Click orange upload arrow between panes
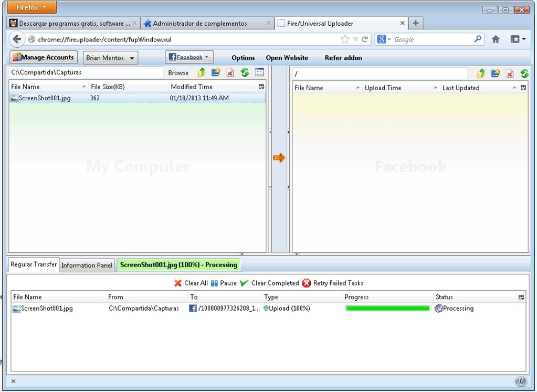The height and width of the screenshot is (392, 537). 279,158
